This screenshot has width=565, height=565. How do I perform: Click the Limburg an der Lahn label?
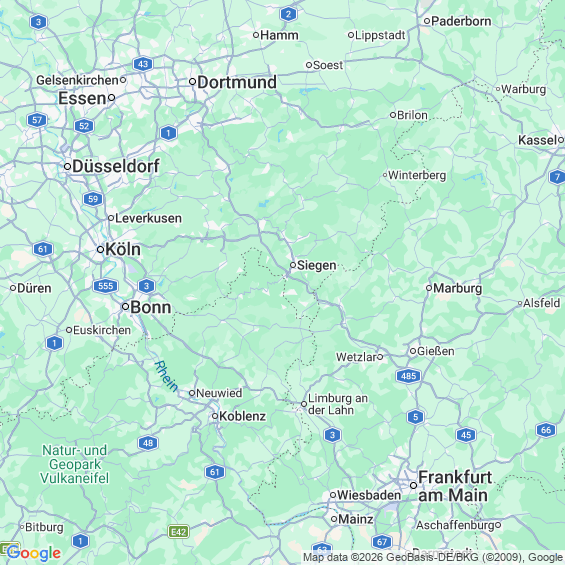click(338, 404)
